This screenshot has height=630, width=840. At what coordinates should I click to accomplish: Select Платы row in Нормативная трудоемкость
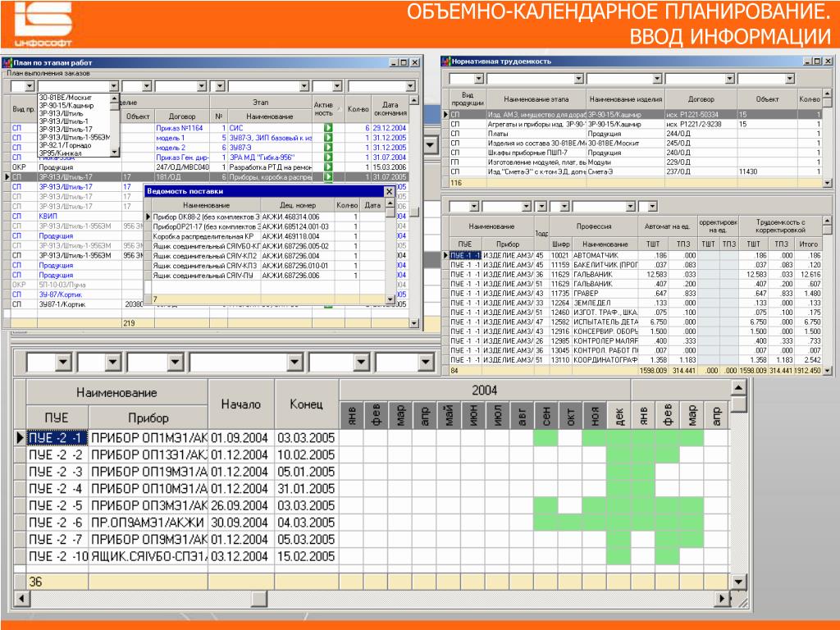[x=634, y=134]
